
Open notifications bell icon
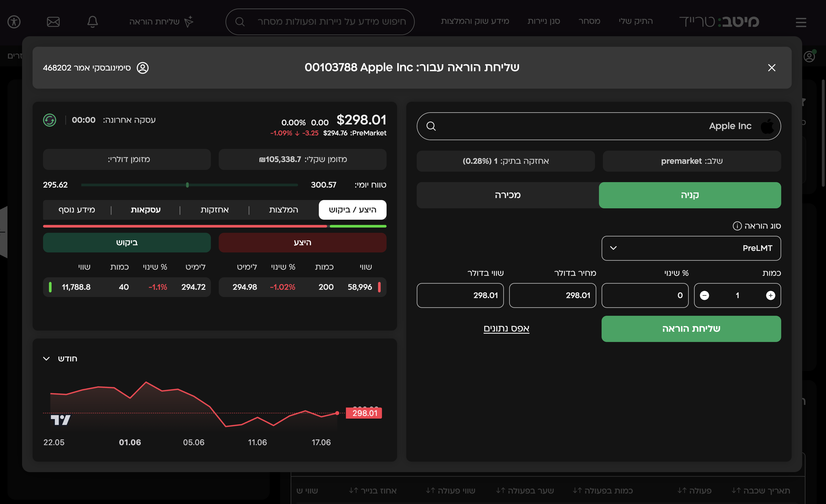pos(92,22)
